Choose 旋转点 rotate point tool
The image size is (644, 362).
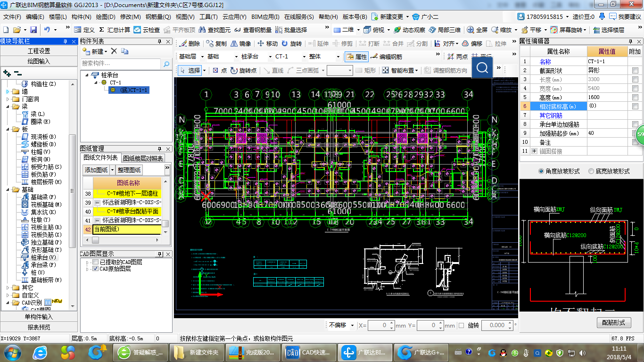click(x=244, y=70)
